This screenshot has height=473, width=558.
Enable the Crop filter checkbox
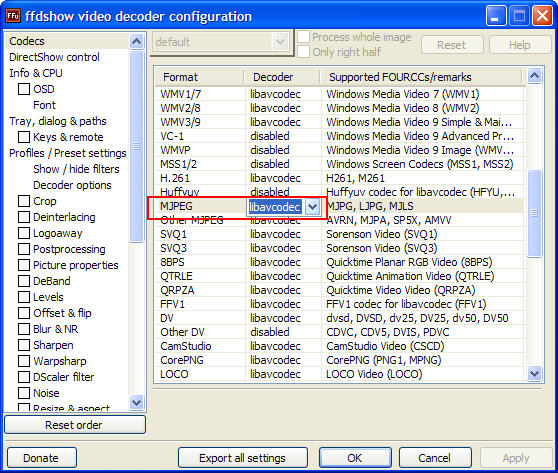tap(24, 201)
